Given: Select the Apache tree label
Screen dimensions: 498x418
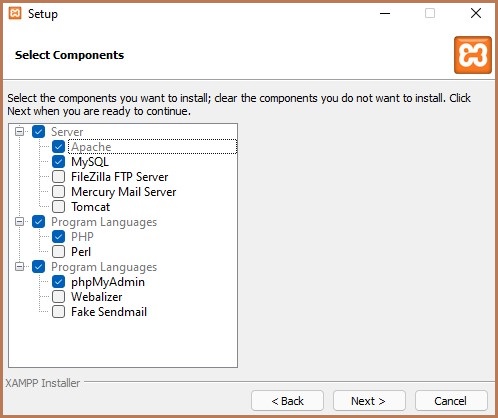Looking at the screenshot, I should tap(91, 147).
